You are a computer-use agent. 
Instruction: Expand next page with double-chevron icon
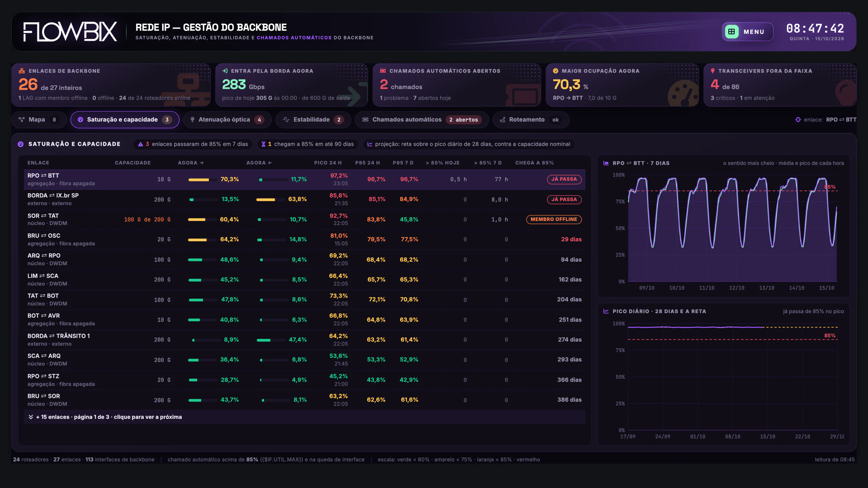point(31,417)
